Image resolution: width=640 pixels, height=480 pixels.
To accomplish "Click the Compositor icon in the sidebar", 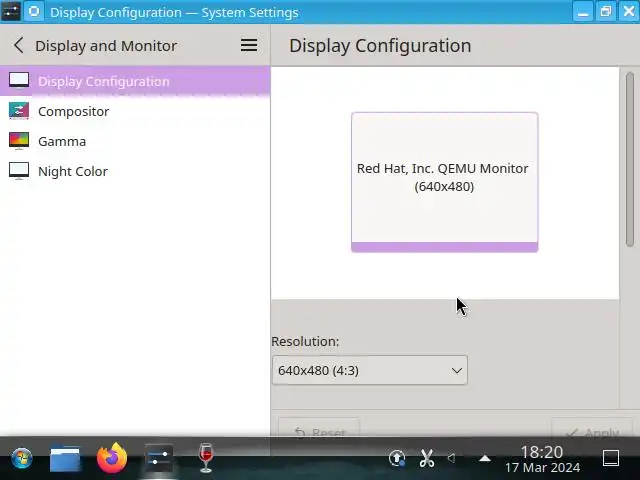I will (19, 111).
